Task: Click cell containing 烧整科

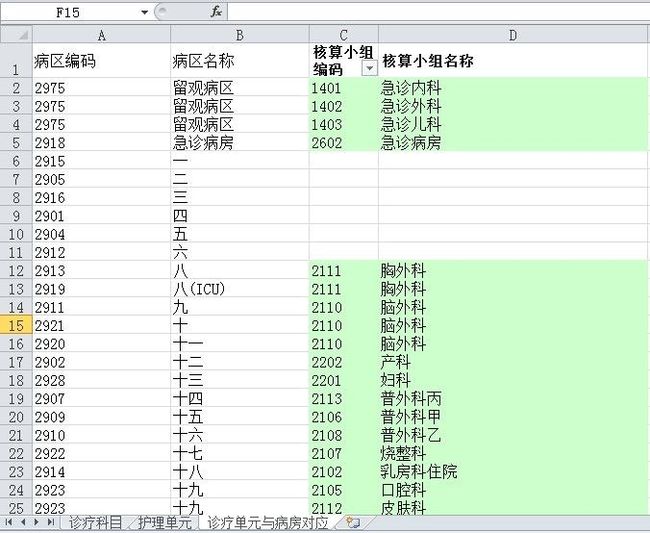Action: click(x=513, y=453)
